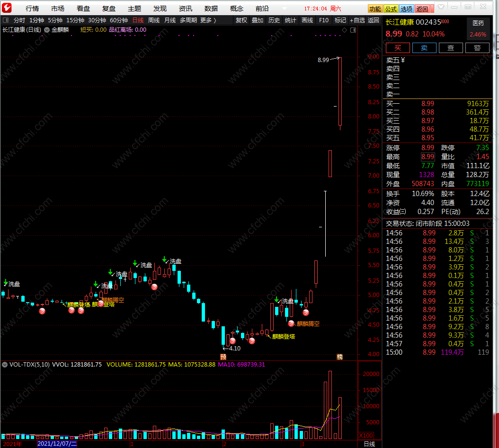Click the diamond icon atop the chart
The height and width of the screenshot is (448, 499).
344,30
